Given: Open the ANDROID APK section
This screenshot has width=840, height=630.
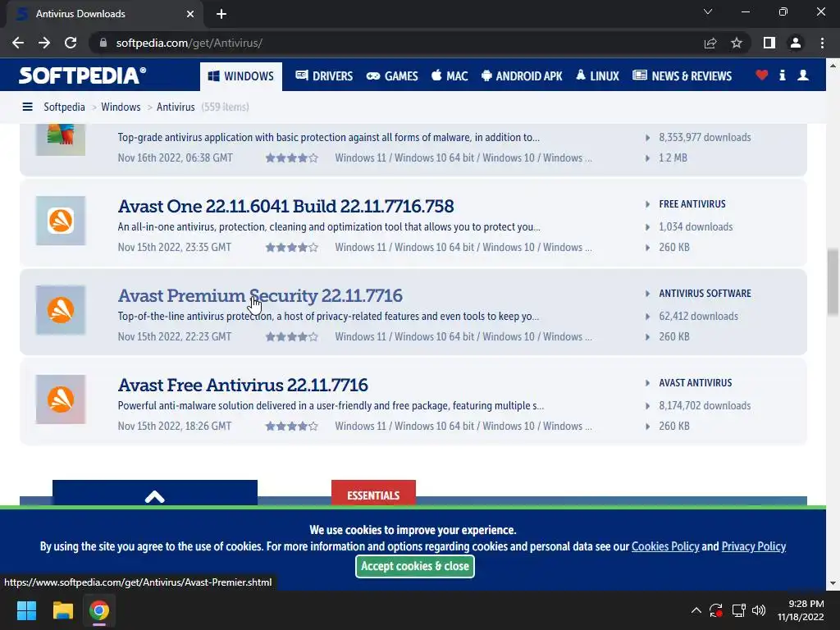Looking at the screenshot, I should click(x=522, y=76).
